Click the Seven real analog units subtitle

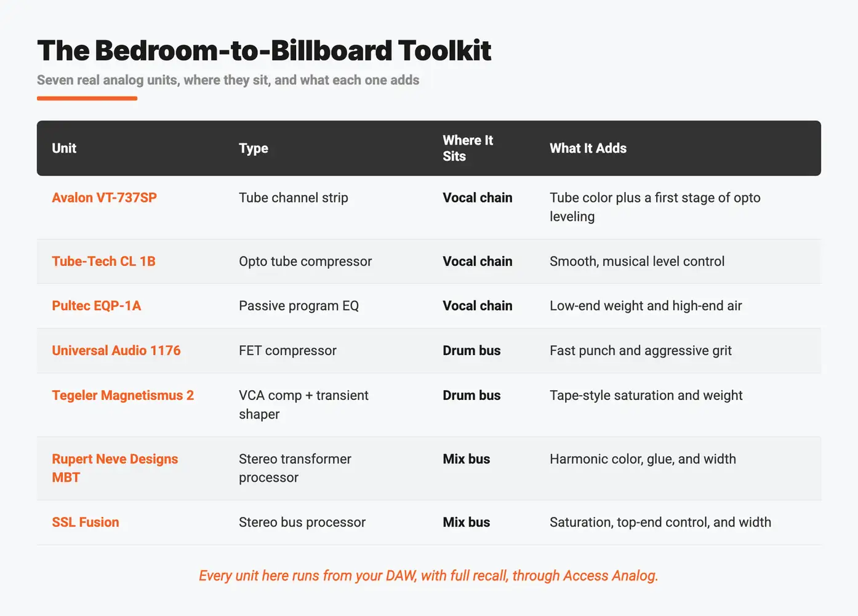(x=228, y=80)
